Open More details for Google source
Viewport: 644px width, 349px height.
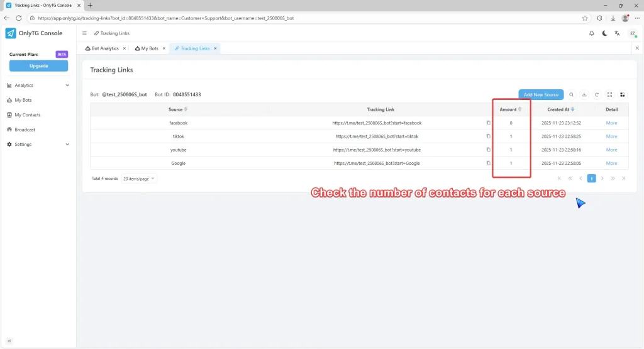pyautogui.click(x=611, y=163)
